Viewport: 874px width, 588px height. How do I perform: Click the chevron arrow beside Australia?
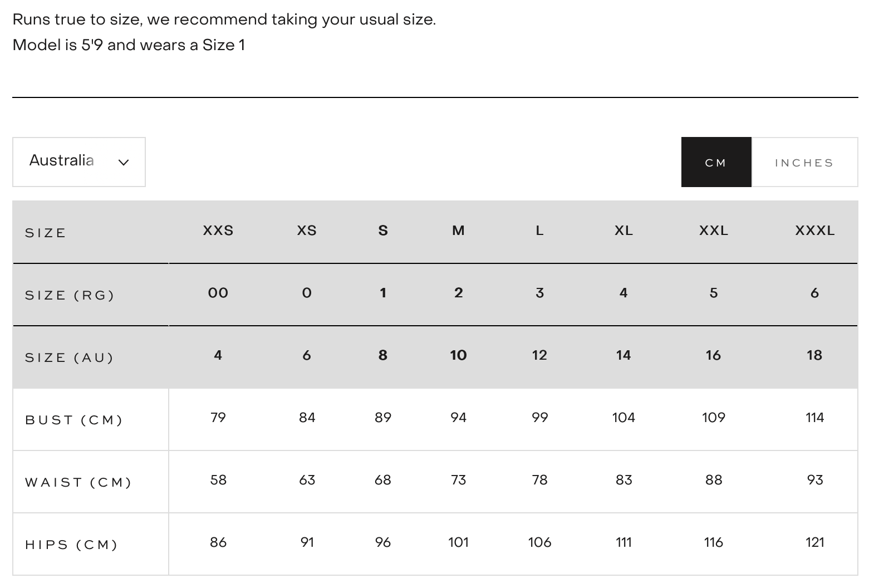(x=124, y=162)
